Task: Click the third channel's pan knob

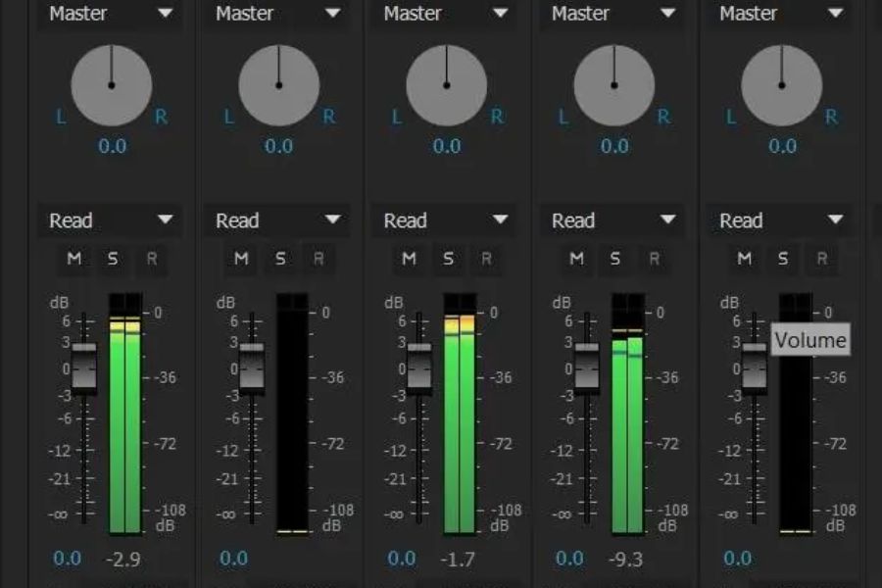Action: point(447,85)
